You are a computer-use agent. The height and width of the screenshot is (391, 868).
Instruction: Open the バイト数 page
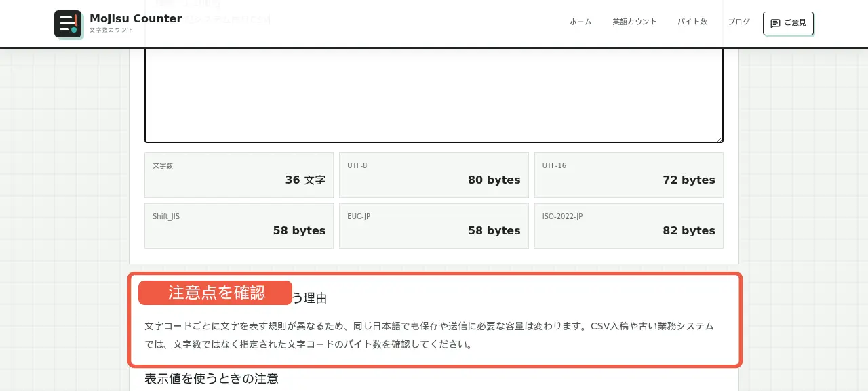pos(692,22)
